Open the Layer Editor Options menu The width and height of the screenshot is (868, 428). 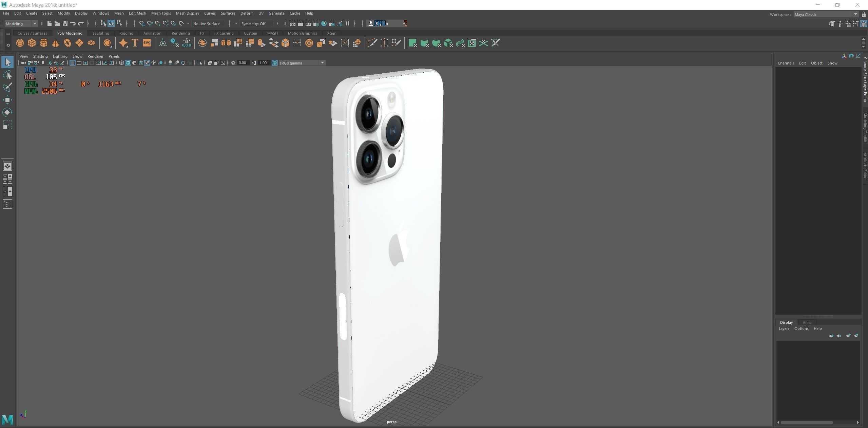[801, 329]
